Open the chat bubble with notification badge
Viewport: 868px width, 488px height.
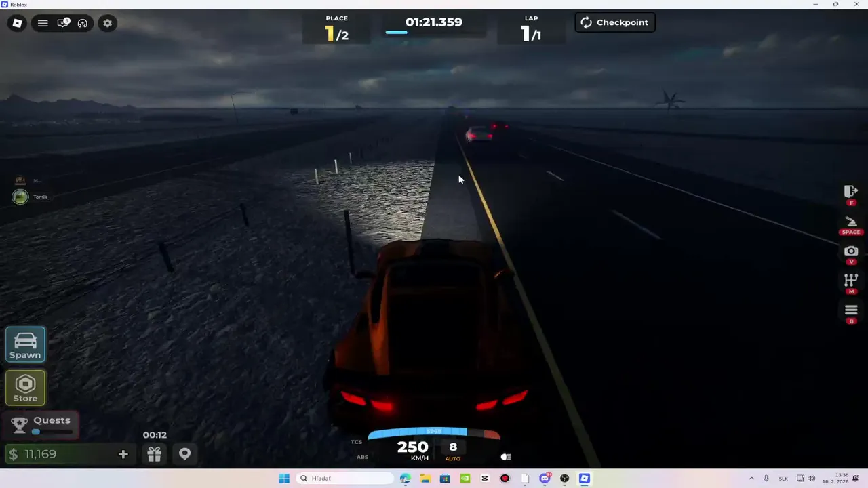pyautogui.click(x=63, y=23)
